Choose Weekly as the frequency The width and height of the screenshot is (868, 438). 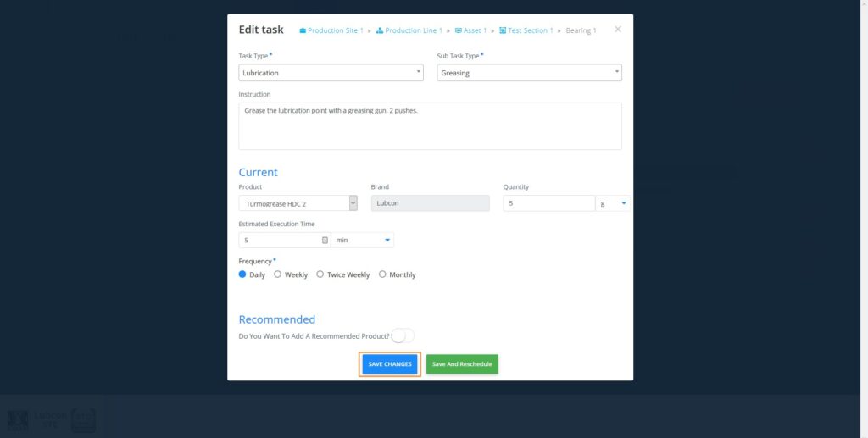click(278, 274)
